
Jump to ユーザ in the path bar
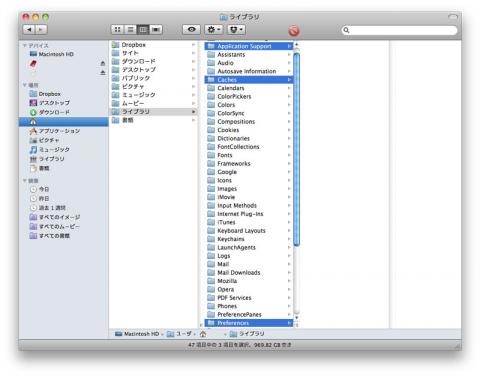(x=180, y=334)
